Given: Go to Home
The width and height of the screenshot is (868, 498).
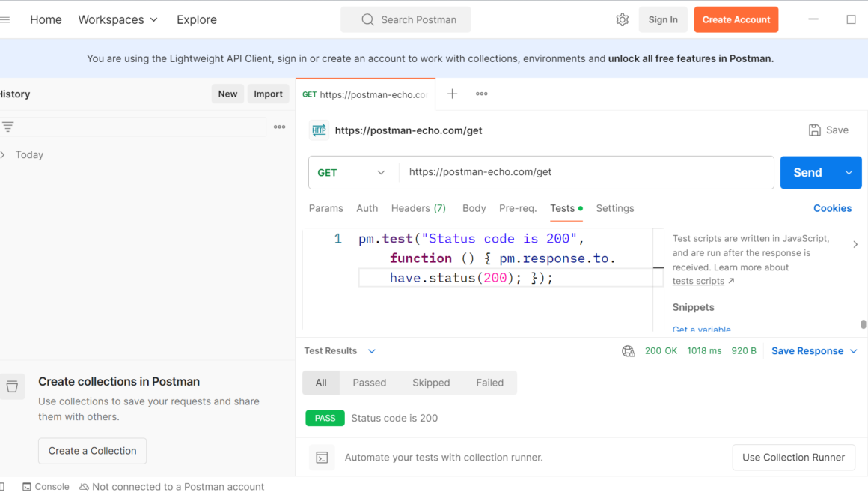Looking at the screenshot, I should pyautogui.click(x=46, y=20).
